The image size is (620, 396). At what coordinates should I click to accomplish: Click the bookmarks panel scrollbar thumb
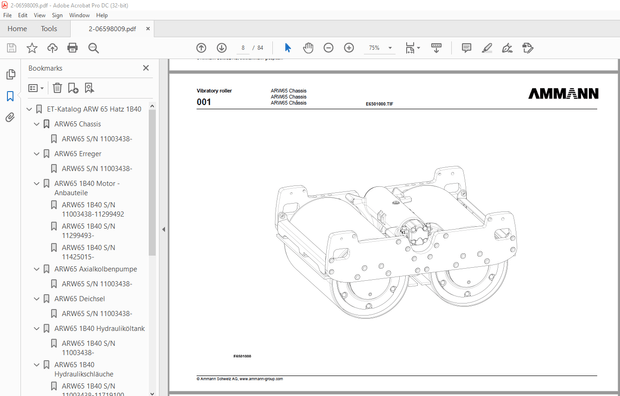point(152,182)
